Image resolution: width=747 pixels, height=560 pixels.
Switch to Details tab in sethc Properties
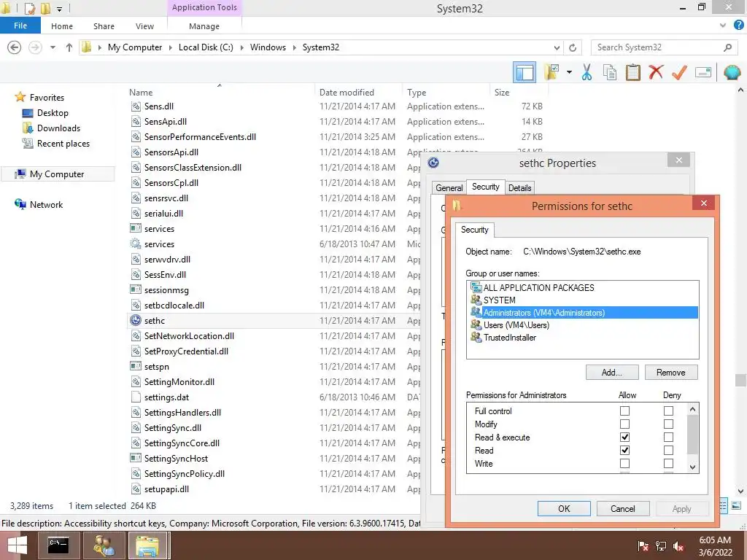click(x=519, y=187)
